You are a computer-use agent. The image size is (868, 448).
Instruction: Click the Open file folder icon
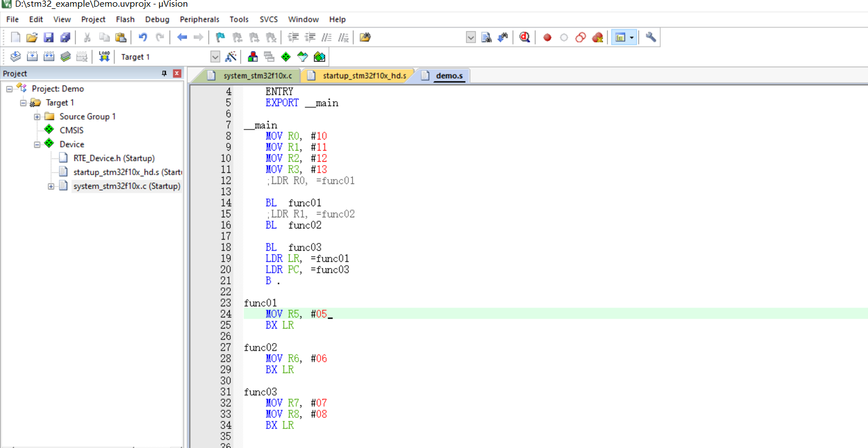[x=32, y=37]
